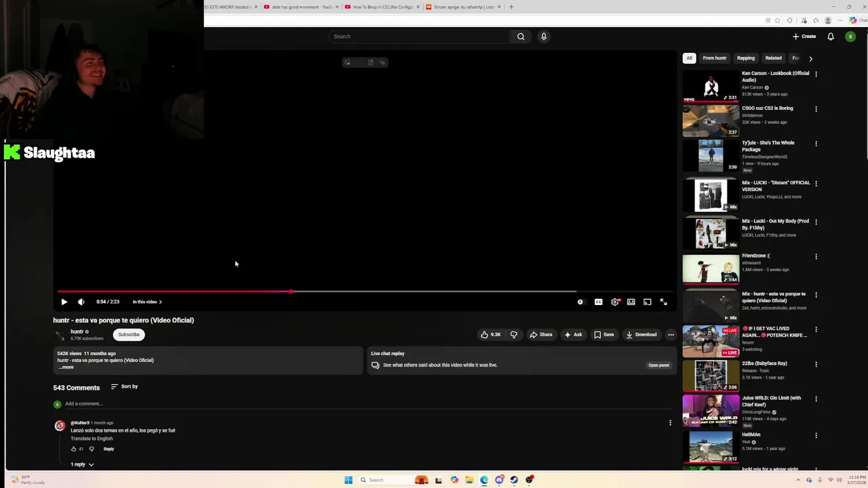
Task: Share the video
Action: tap(540, 334)
